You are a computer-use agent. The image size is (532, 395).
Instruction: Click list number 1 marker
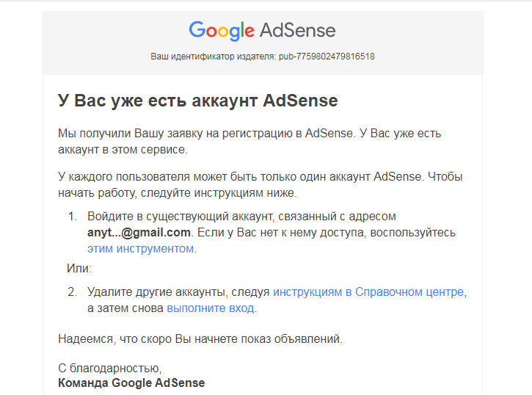point(73,217)
